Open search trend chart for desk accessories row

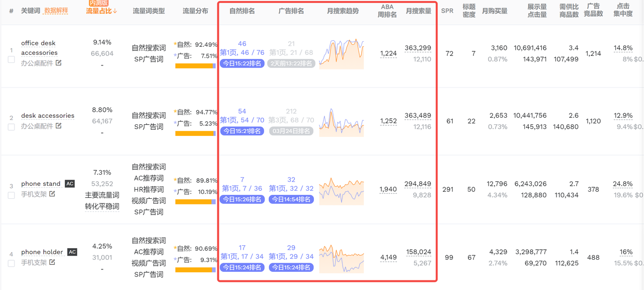pos(342,122)
